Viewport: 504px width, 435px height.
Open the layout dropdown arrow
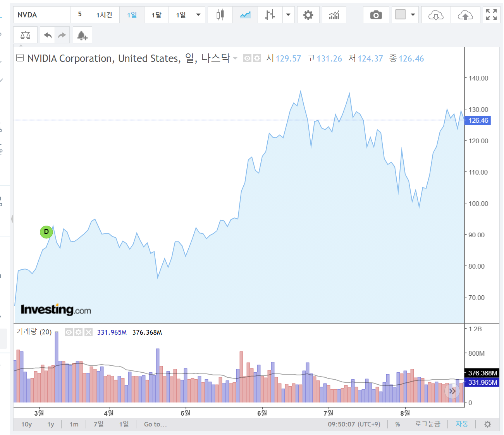click(413, 15)
